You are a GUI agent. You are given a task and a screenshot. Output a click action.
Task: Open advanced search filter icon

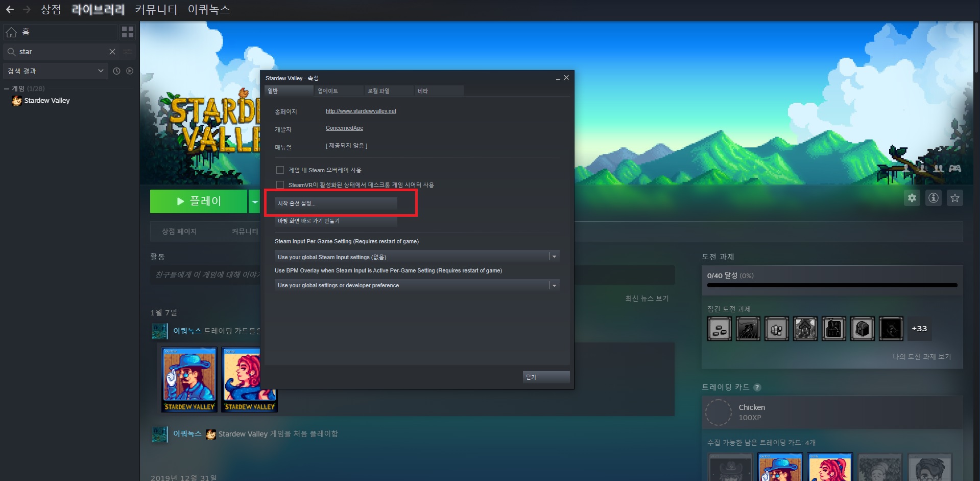(128, 52)
